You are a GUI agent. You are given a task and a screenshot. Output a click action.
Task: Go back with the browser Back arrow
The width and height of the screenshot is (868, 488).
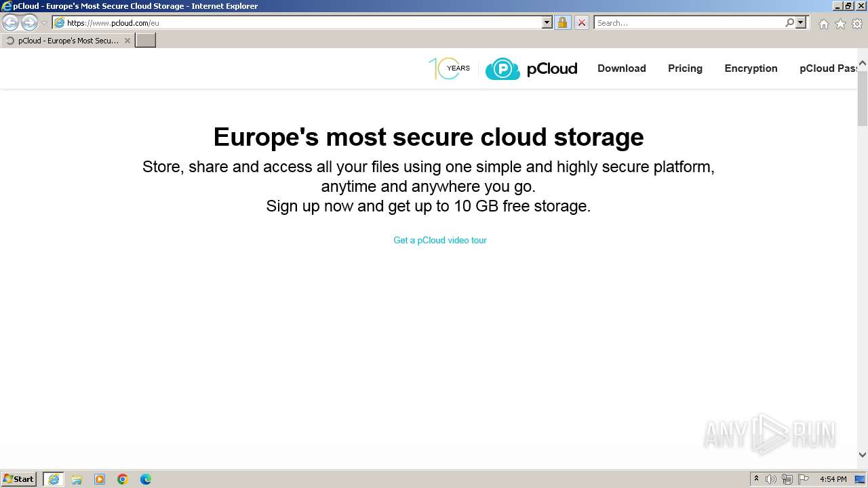(11, 23)
